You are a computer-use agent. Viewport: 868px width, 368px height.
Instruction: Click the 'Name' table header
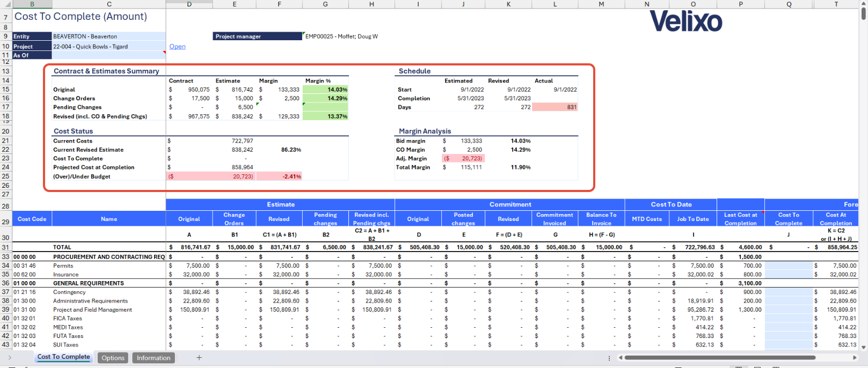coord(109,219)
